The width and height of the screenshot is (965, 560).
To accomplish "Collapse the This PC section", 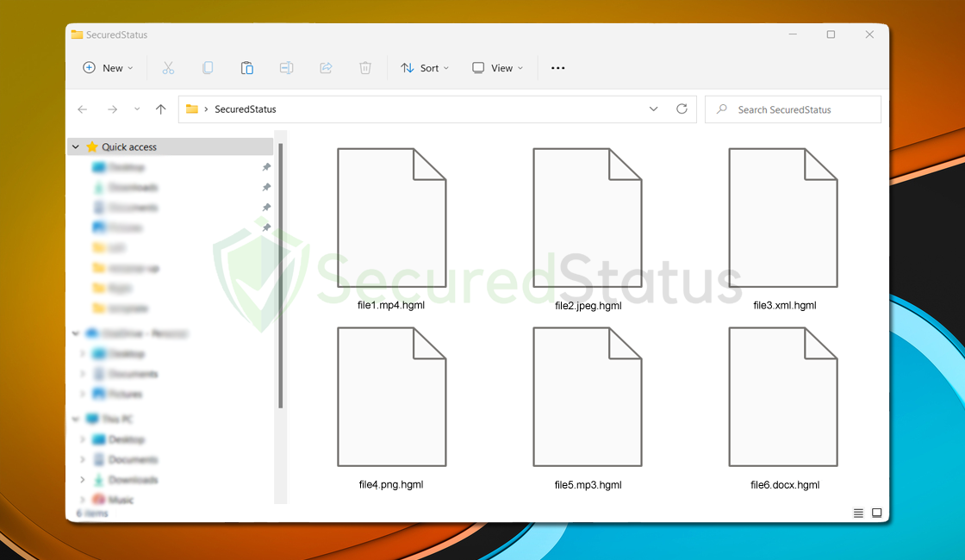I will 76,419.
